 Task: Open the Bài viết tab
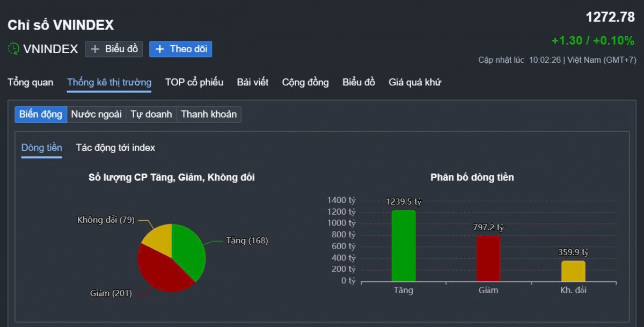(253, 82)
